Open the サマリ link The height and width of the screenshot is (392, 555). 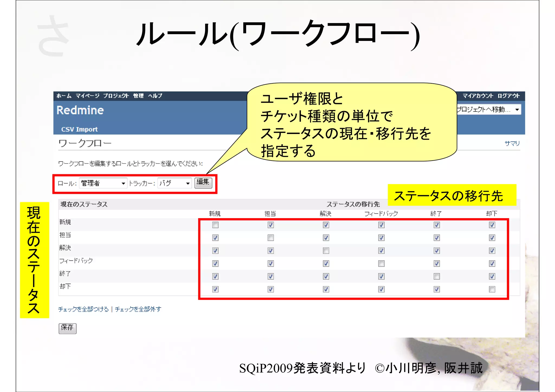512,143
